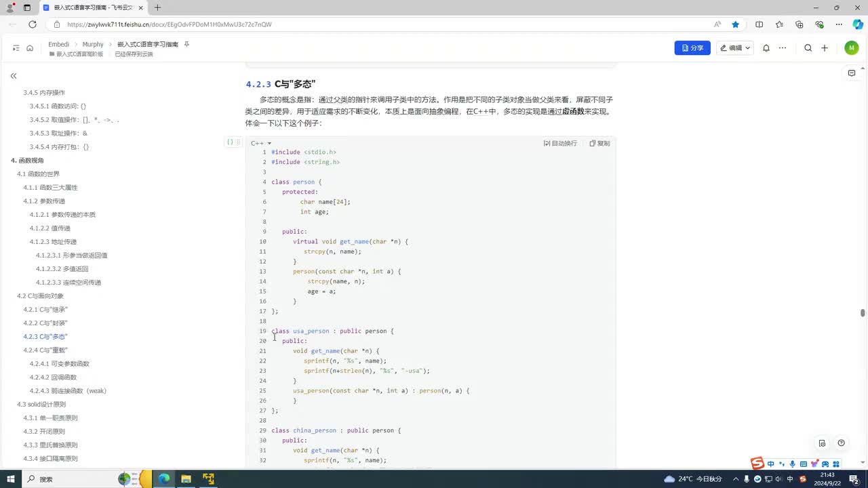Image resolution: width=868 pixels, height=488 pixels.
Task: Open the document more-options ellipsis
Action: pyautogui.click(x=783, y=48)
